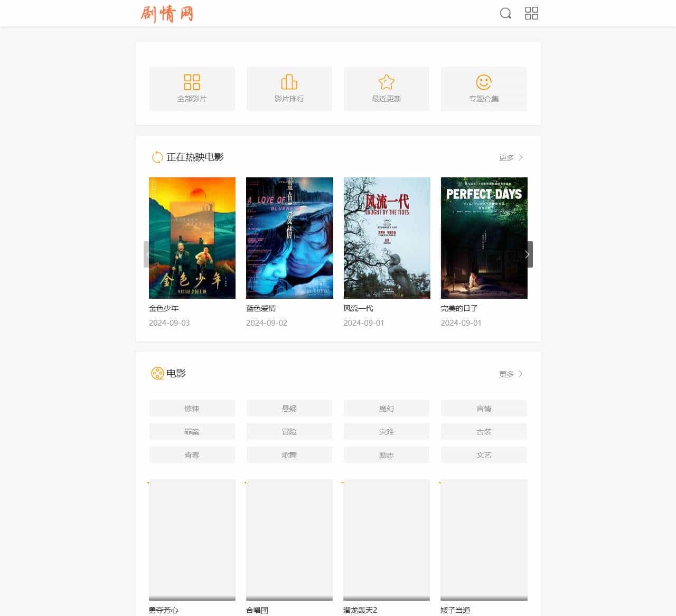Open the 惊悚 genre category

point(192,408)
